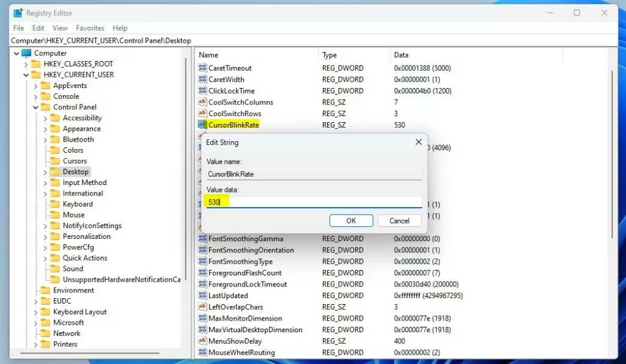This screenshot has width=626, height=364.
Task: Select the MaxMonitorDimension value name
Action: (245, 318)
